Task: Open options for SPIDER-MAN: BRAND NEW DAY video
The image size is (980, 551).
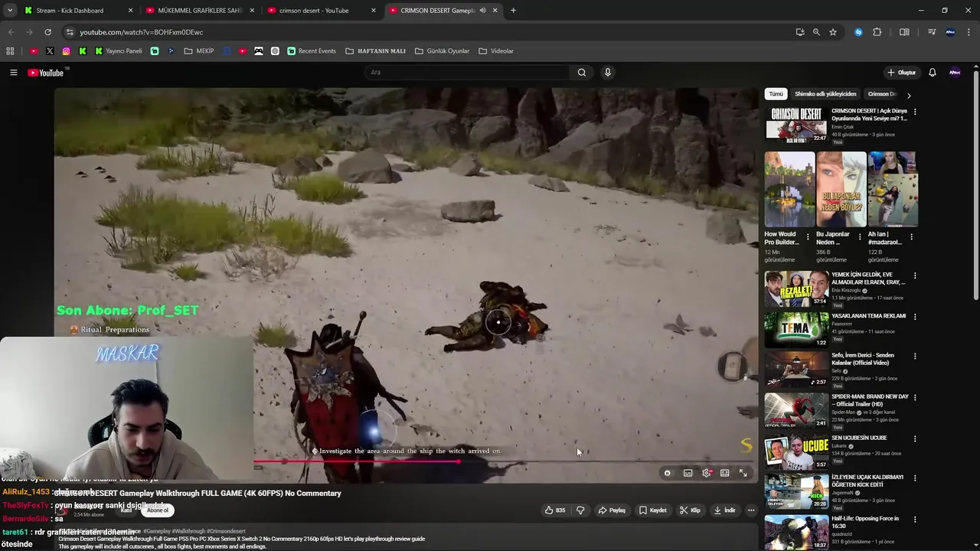Action: [x=915, y=398]
